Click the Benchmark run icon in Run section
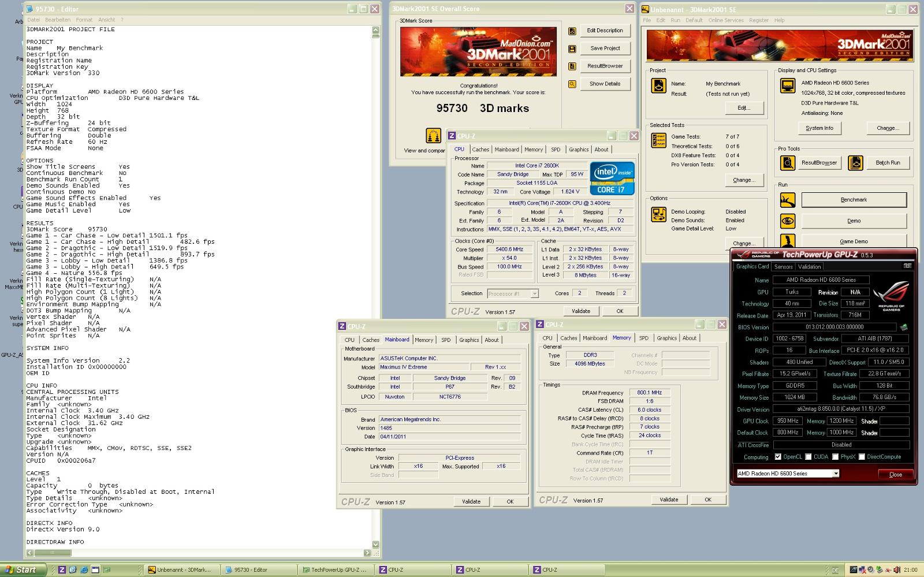This screenshot has height=577, width=924. click(787, 200)
